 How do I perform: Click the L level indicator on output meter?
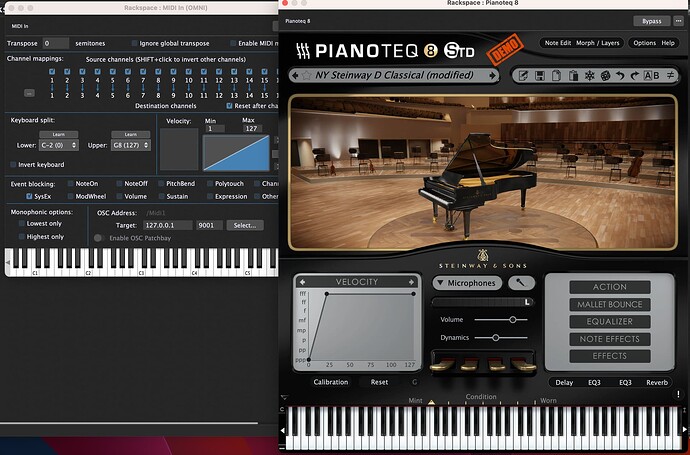tap(527, 302)
